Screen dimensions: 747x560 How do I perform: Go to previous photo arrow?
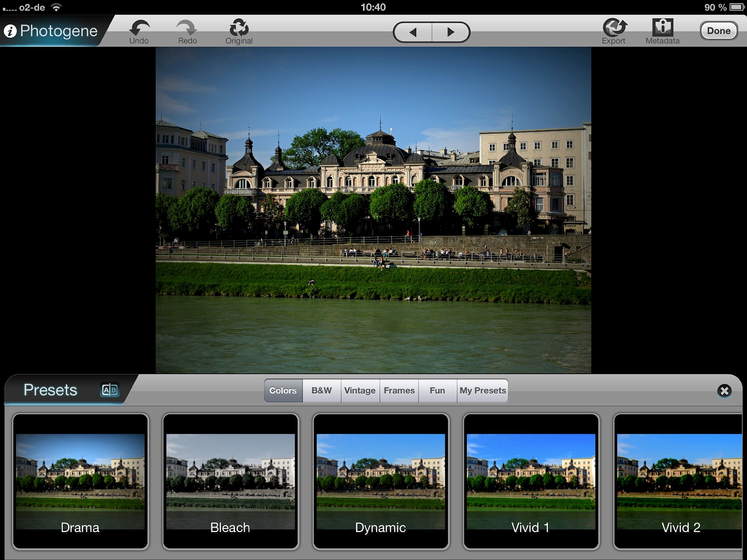coord(413,32)
